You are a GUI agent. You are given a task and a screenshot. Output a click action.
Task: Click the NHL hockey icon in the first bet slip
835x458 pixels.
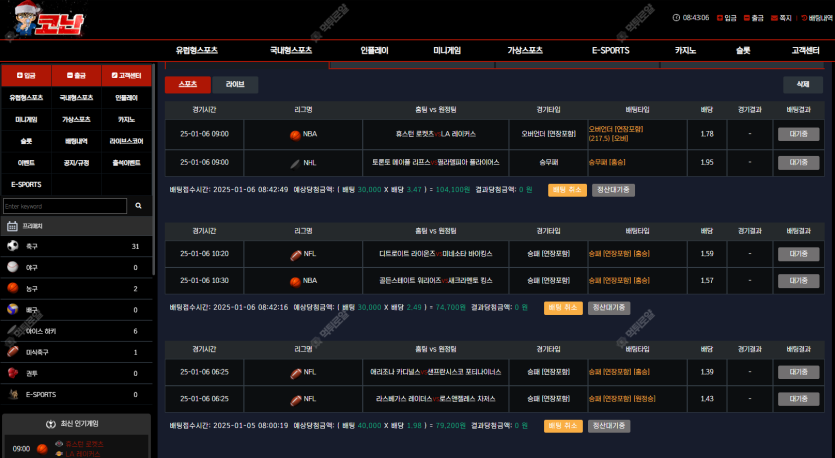pyautogui.click(x=295, y=162)
